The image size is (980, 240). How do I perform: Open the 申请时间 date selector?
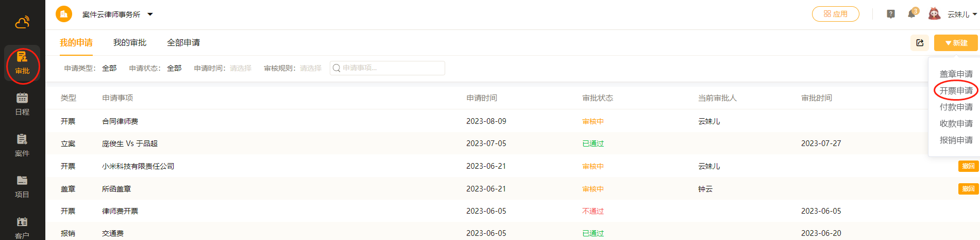(x=241, y=68)
